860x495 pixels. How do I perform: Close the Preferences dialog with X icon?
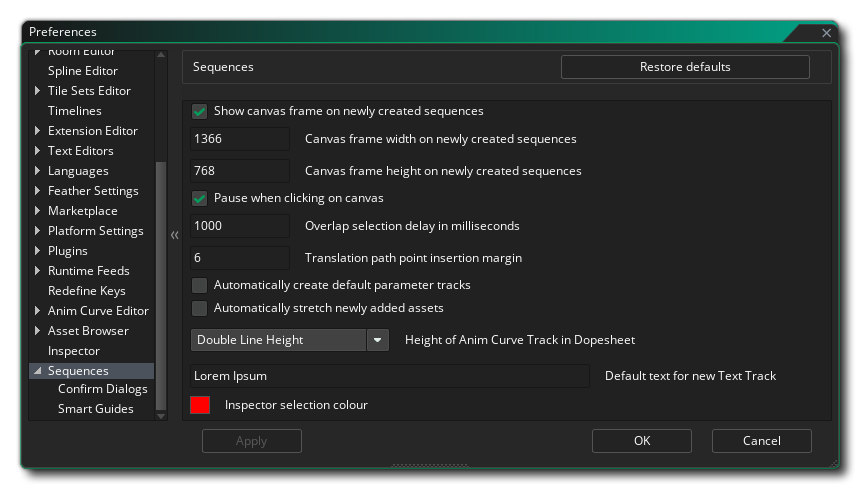click(826, 33)
